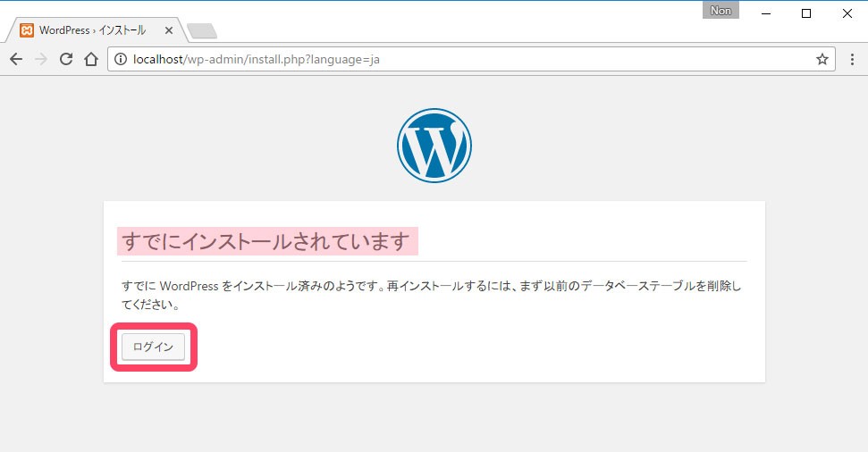Close the WordPress インストール tab
This screenshot has width=868, height=452.
[x=169, y=30]
